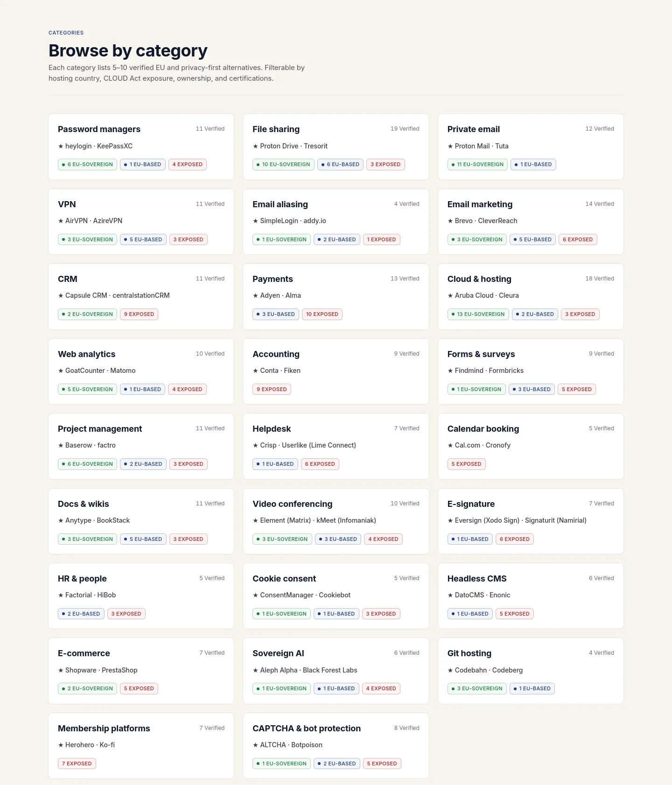Open the Membership platforms category

(141, 746)
